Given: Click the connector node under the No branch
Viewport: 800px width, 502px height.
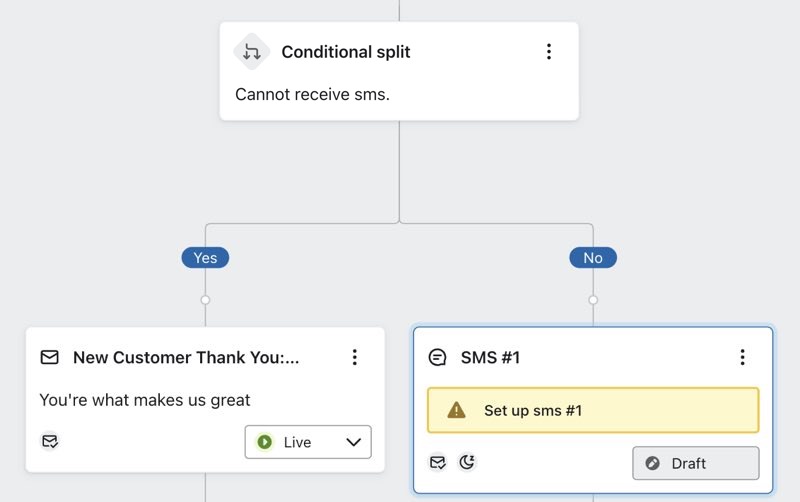Looking at the screenshot, I should 593,300.
